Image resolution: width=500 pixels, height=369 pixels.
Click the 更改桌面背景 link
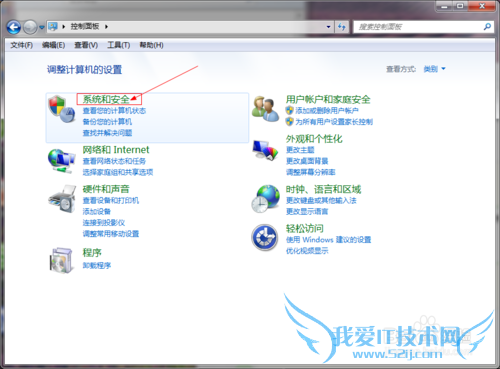[307, 161]
